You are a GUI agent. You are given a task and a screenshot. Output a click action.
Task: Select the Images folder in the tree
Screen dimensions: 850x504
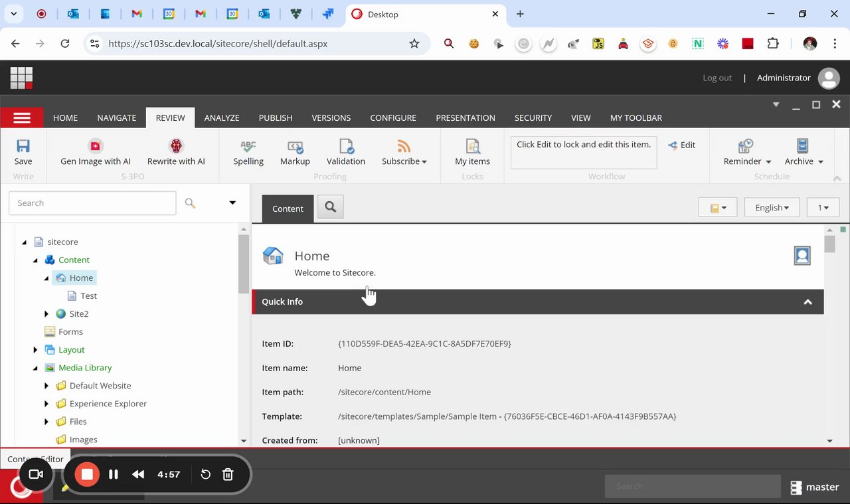point(83,439)
